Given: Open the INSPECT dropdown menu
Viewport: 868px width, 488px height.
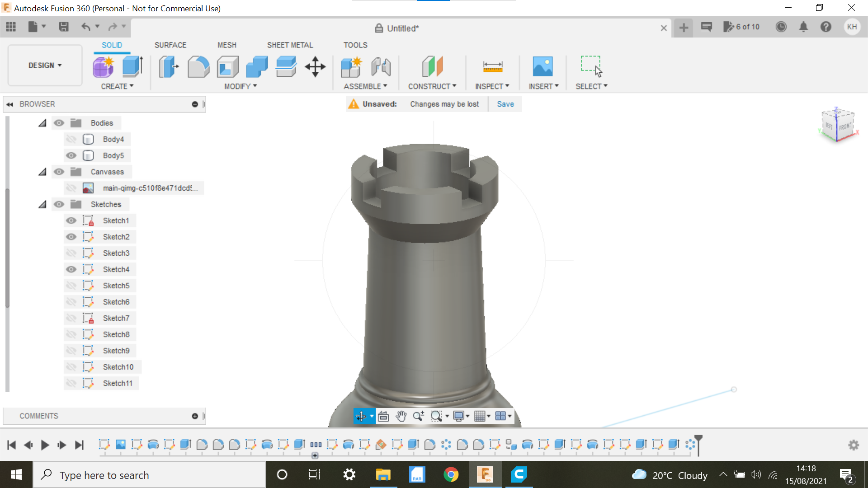Looking at the screenshot, I should tap(492, 86).
